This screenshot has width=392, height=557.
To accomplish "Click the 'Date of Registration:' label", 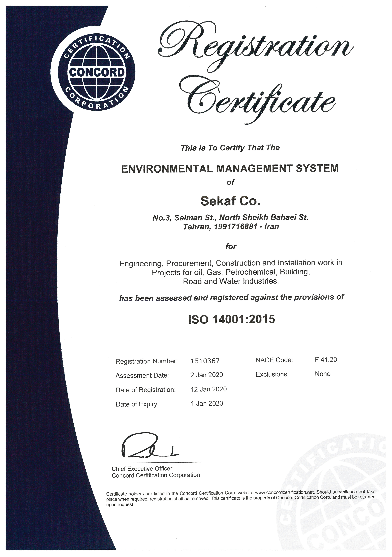I will [146, 390].
